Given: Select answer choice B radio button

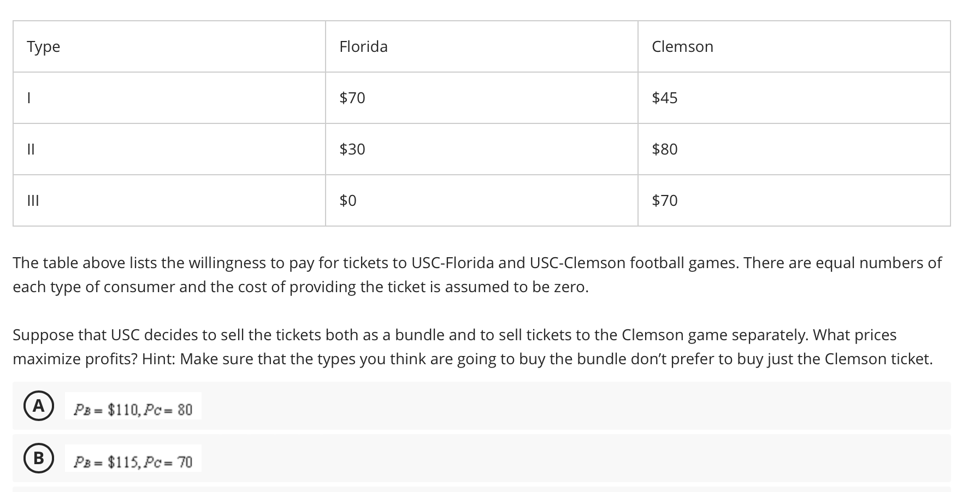Looking at the screenshot, I should click(38, 458).
